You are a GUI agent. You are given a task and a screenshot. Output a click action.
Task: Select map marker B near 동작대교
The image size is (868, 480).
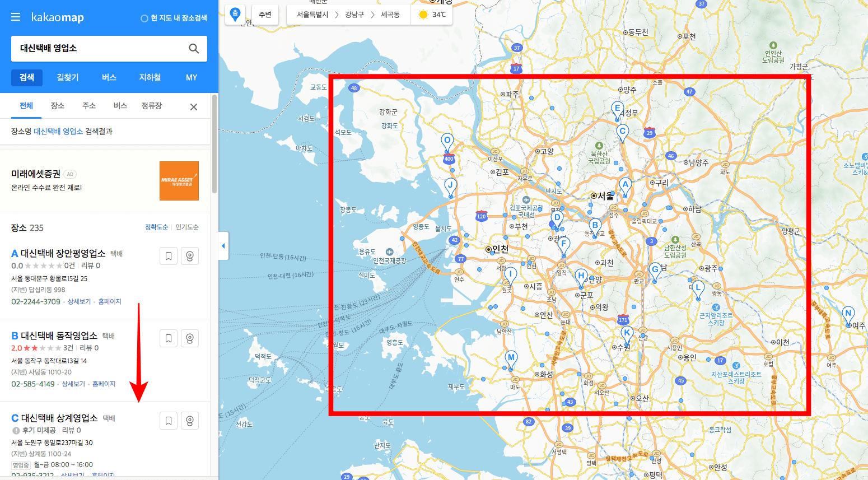pyautogui.click(x=595, y=227)
